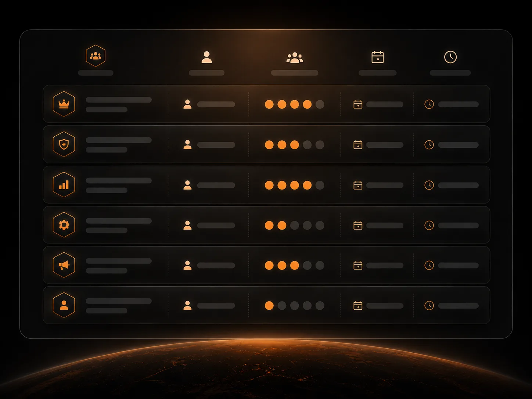This screenshot has width=532, height=399.
Task: Click the fourth rating dot in shield row
Action: [307, 145]
